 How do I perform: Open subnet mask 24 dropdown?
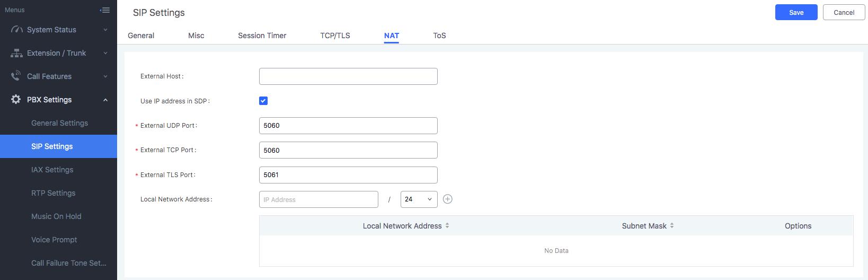tap(419, 199)
